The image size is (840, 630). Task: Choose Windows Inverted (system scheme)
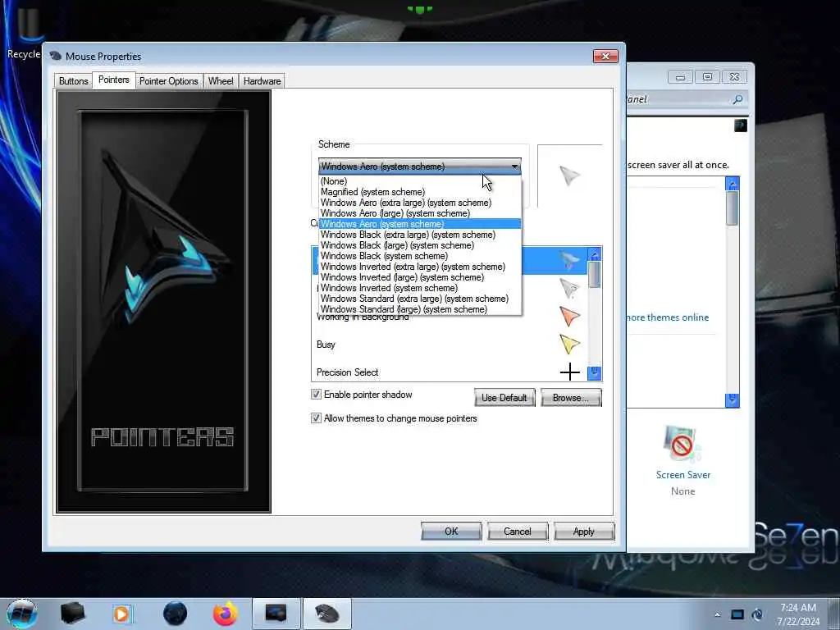tap(420, 288)
